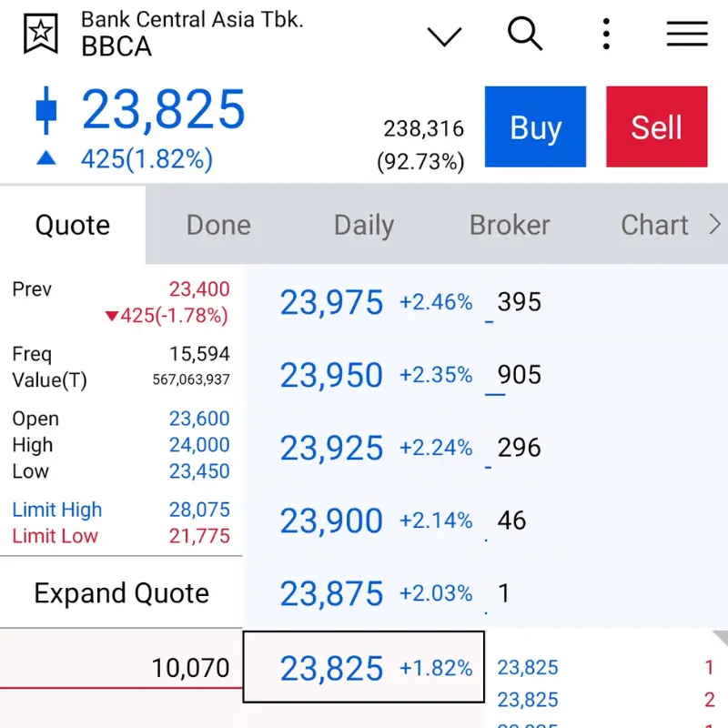Tap the 23,975 offer price row
The width and height of the screenshot is (728, 728).
(364, 303)
